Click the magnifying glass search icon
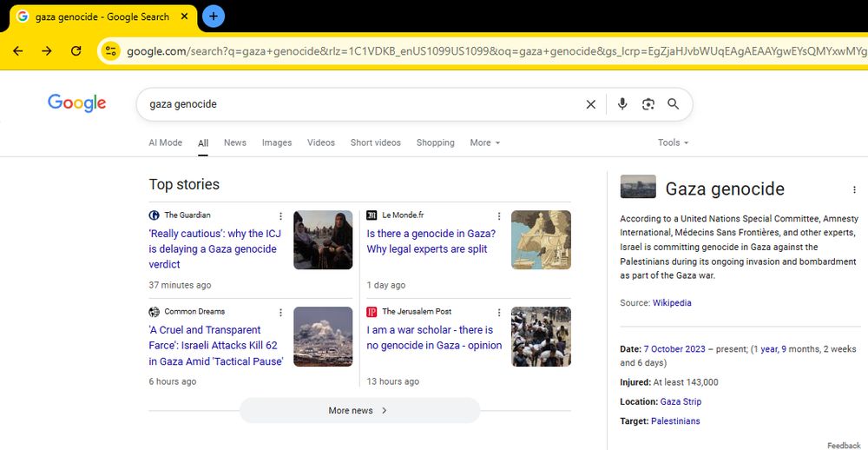The image size is (868, 450). coord(674,103)
